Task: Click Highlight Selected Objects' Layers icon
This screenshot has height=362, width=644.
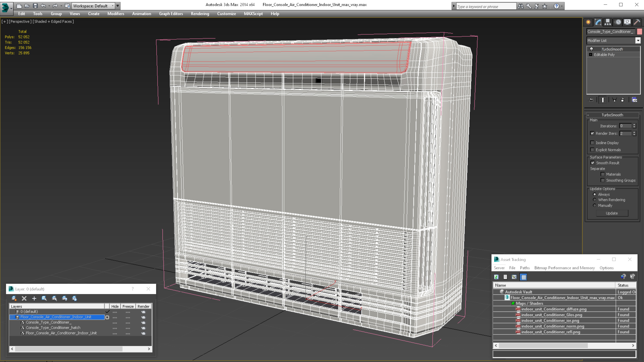Action: click(54, 298)
